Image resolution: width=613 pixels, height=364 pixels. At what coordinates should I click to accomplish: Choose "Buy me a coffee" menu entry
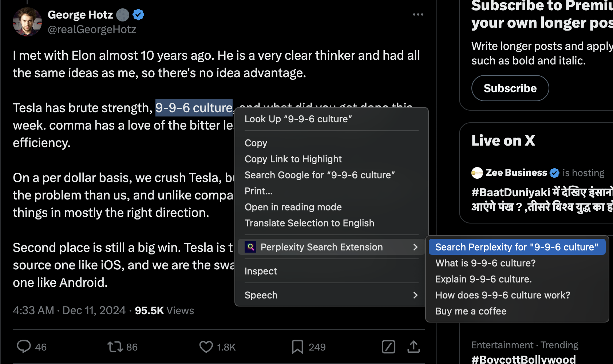click(471, 311)
